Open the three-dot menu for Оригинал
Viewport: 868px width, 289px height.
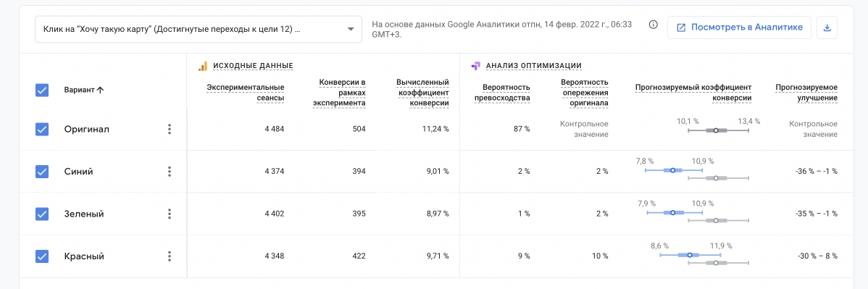coord(170,129)
